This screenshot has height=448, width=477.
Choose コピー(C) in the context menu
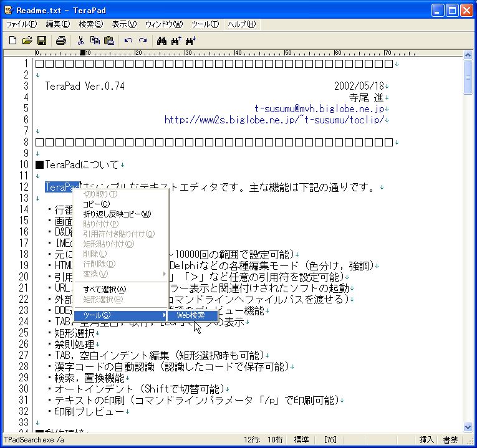click(121, 204)
